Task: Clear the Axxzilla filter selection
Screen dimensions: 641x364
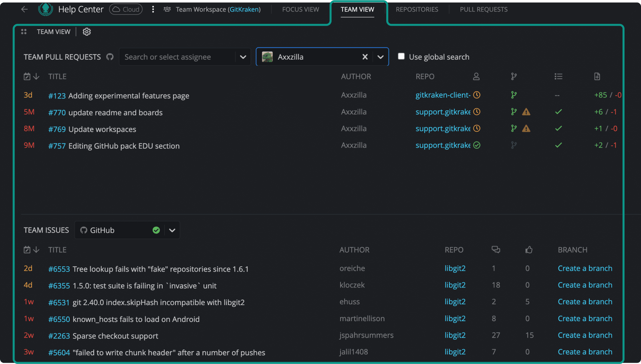Action: pyautogui.click(x=365, y=57)
